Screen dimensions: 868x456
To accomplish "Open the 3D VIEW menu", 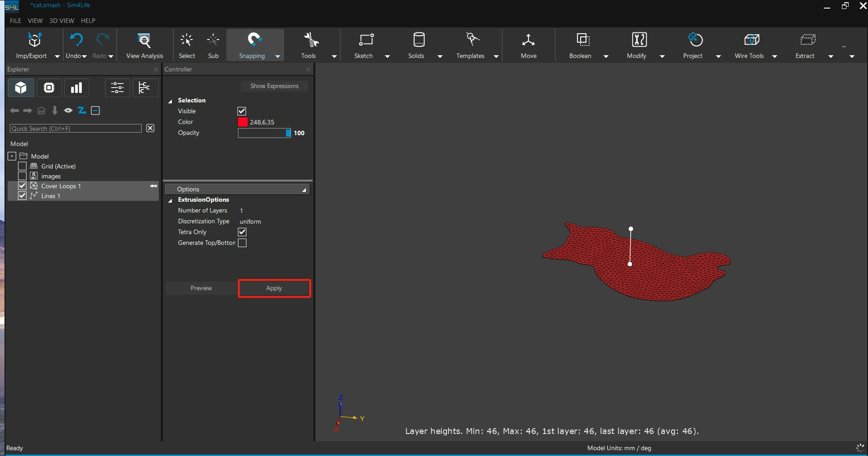I will pos(62,21).
